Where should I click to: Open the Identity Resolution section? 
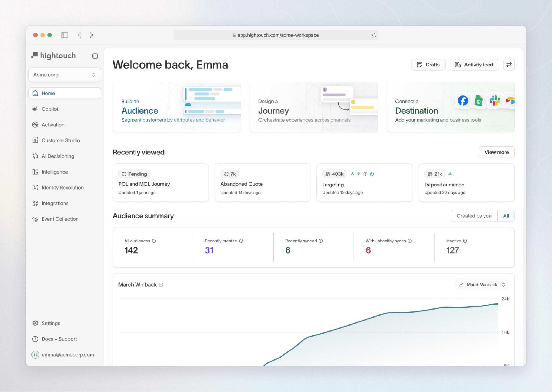[x=62, y=188]
